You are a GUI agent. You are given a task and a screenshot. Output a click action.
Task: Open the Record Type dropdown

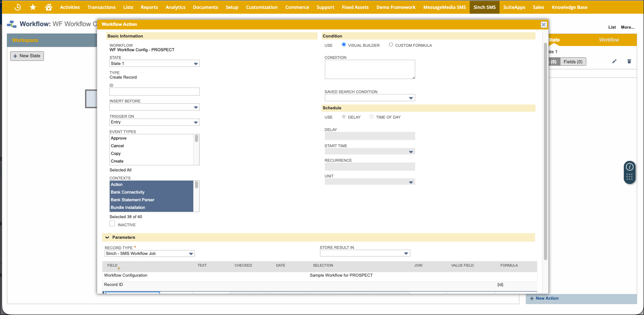[x=150, y=254]
